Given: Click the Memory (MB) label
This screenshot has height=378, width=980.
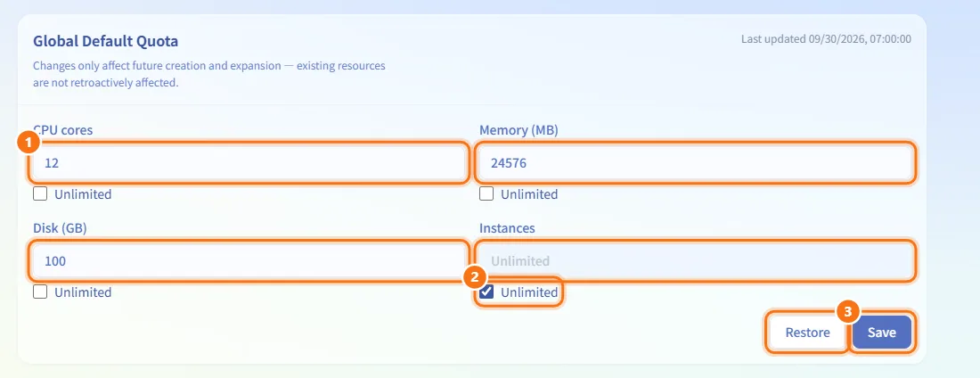Looking at the screenshot, I should pos(519,130).
